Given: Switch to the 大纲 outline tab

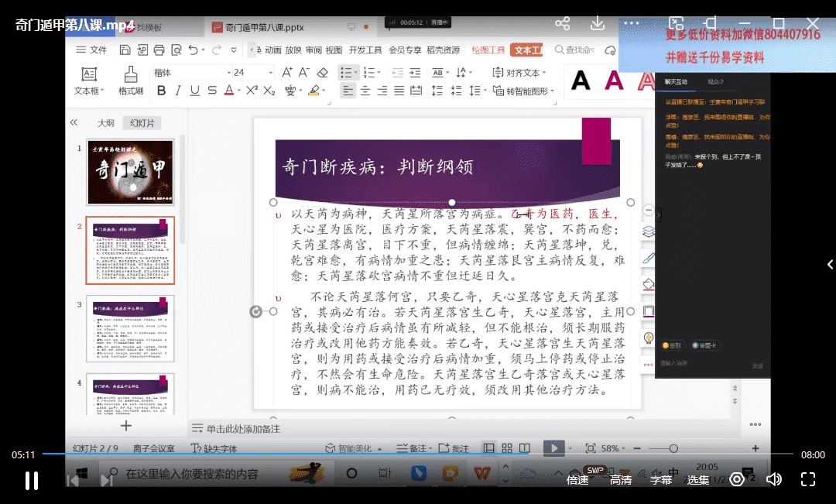Looking at the screenshot, I should [x=106, y=123].
